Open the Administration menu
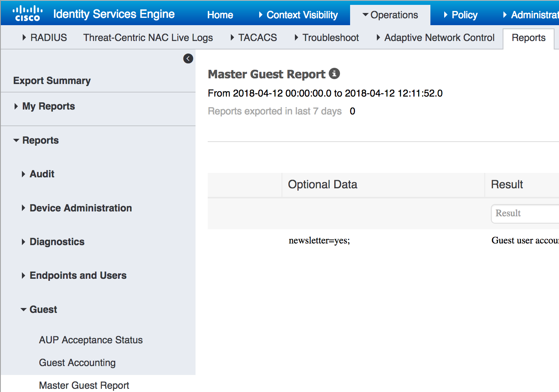Screen dimensions: 559x392 coord(531,15)
